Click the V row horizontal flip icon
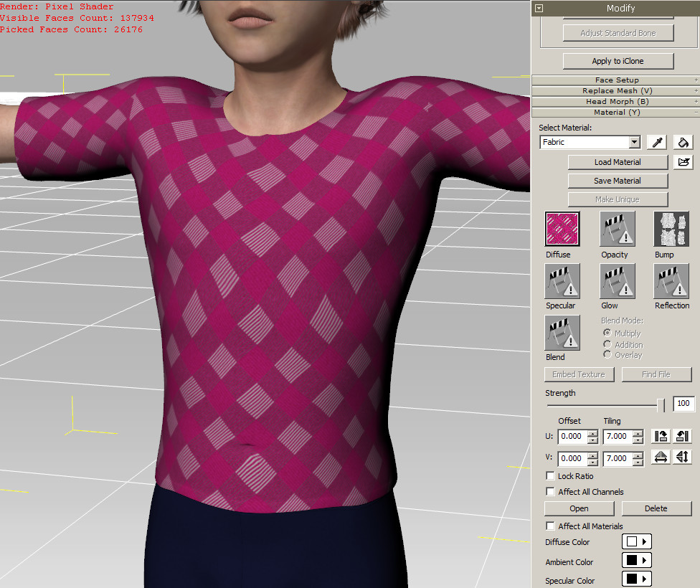This screenshot has height=588, width=700. pos(661,457)
